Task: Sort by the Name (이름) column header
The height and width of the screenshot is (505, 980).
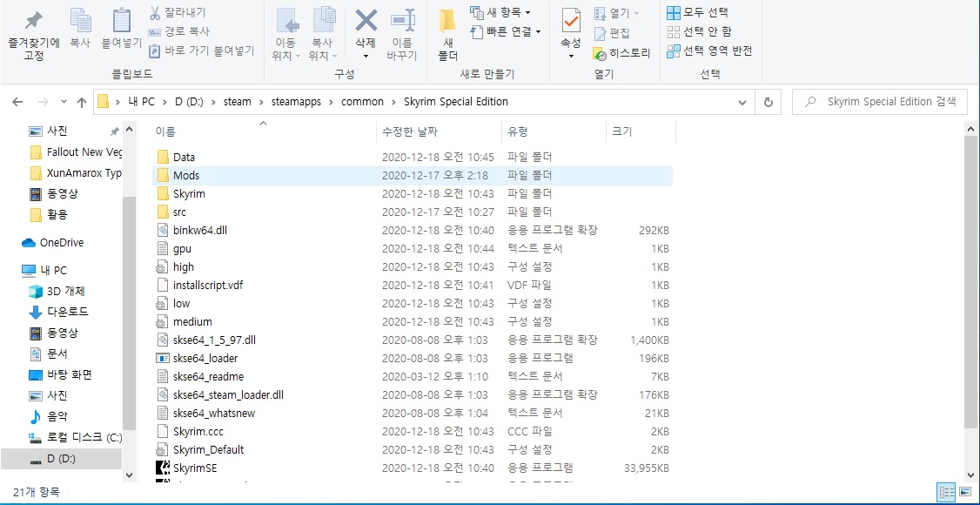Action: 165,131
